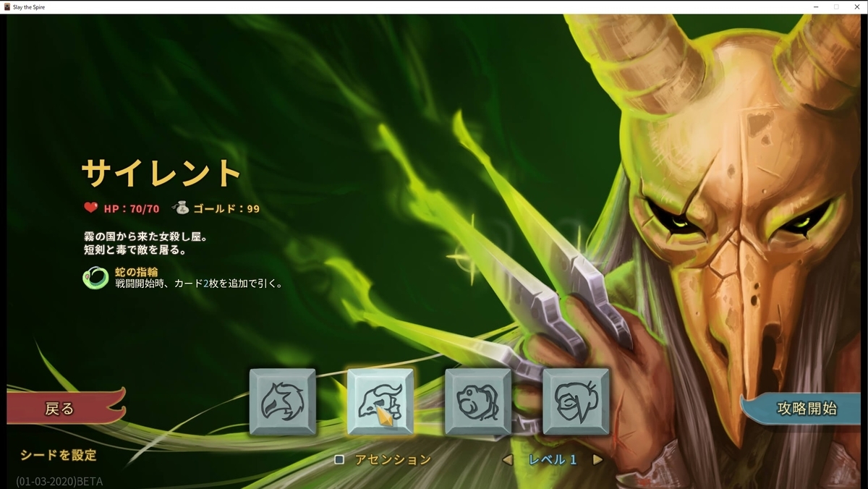
Task: Click the red heart HP icon
Action: 90,208
